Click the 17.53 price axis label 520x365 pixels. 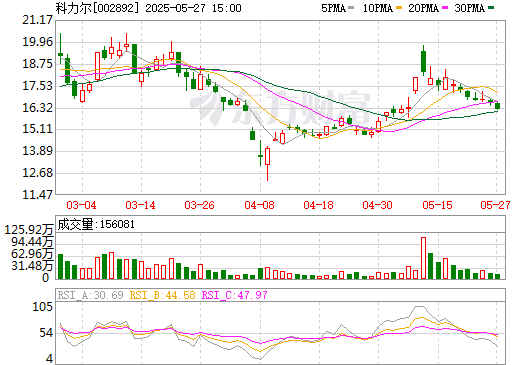[x=37, y=86]
